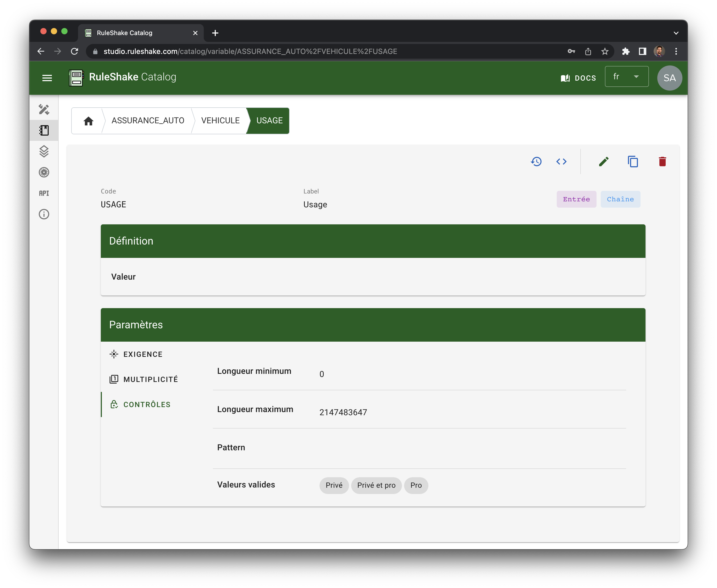Click the home breadcrumb icon

coord(89,121)
